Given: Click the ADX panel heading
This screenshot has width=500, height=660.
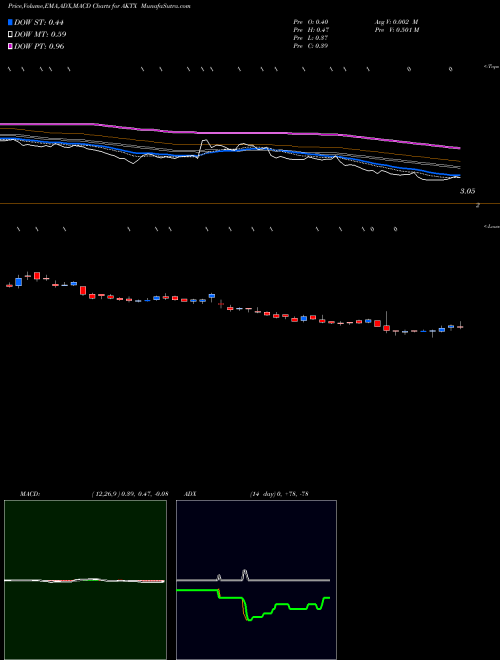Looking at the screenshot, I should (190, 494).
